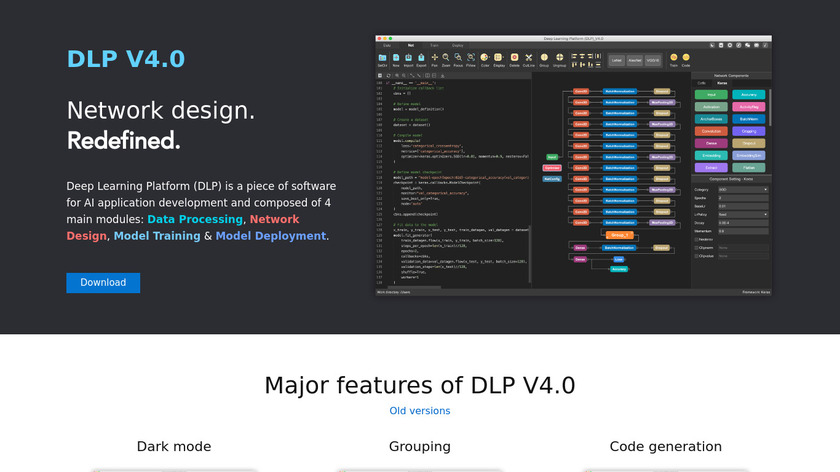This screenshot has height=472, width=840.
Task: Click the Network Components panel scrollbar
Action: point(770,107)
